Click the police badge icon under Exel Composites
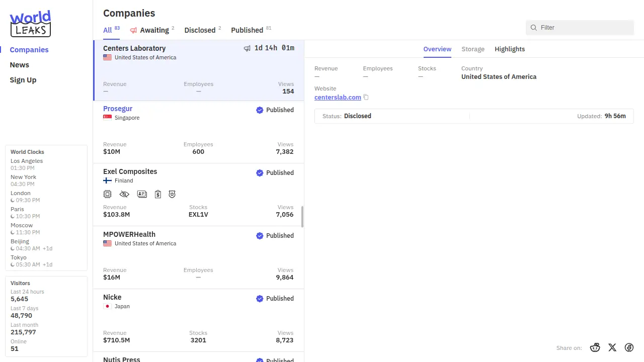 tap(172, 194)
